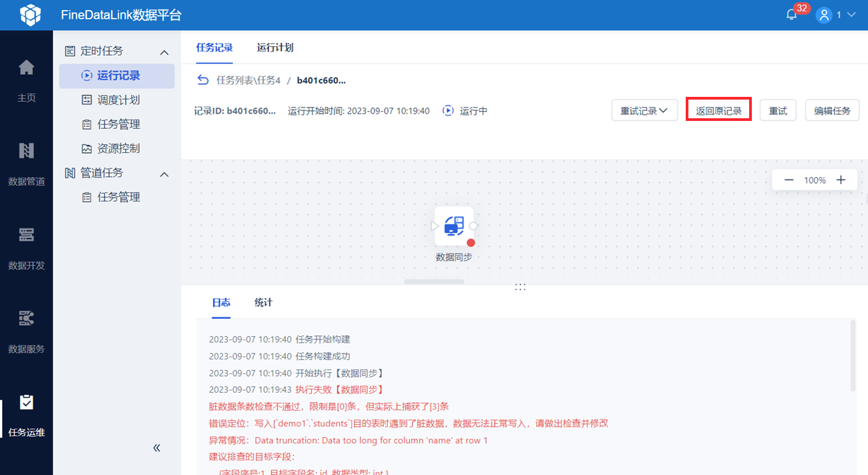Click the 100% zoom level

tap(815, 180)
